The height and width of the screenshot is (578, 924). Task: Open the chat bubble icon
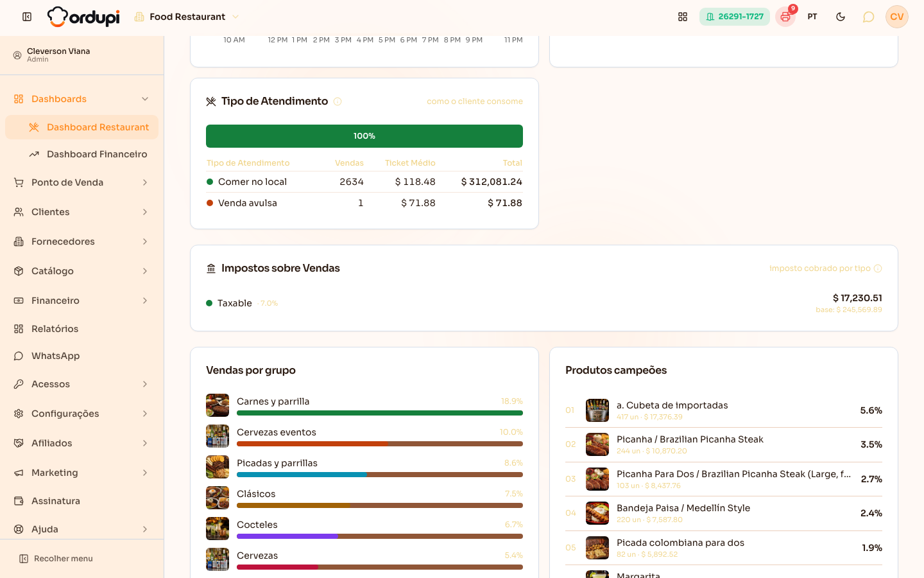click(x=868, y=17)
